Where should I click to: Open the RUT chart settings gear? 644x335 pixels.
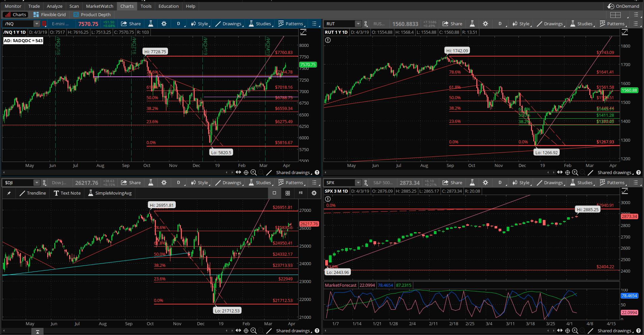tap(485, 24)
